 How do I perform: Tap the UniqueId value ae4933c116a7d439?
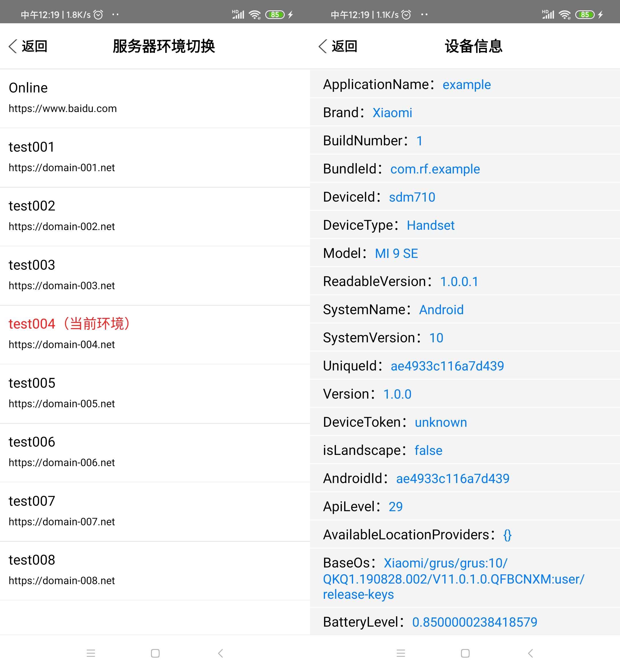click(447, 366)
